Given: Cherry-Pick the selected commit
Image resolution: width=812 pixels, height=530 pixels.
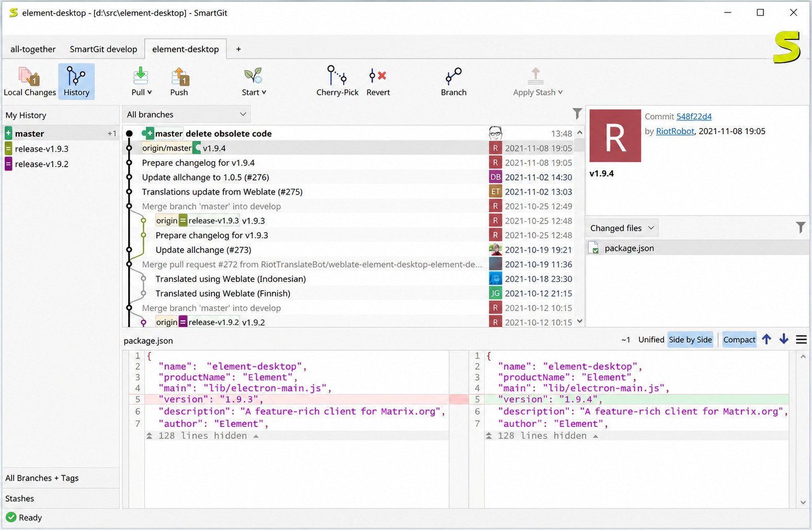Looking at the screenshot, I should click(x=337, y=82).
